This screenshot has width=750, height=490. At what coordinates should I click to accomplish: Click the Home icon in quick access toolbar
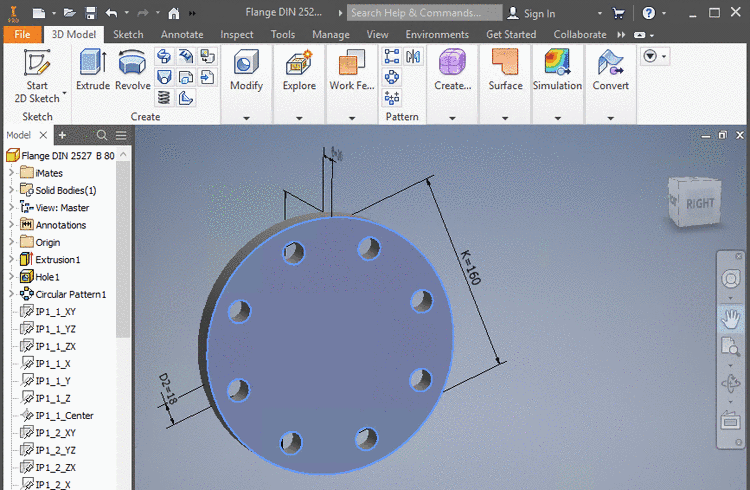(x=174, y=13)
